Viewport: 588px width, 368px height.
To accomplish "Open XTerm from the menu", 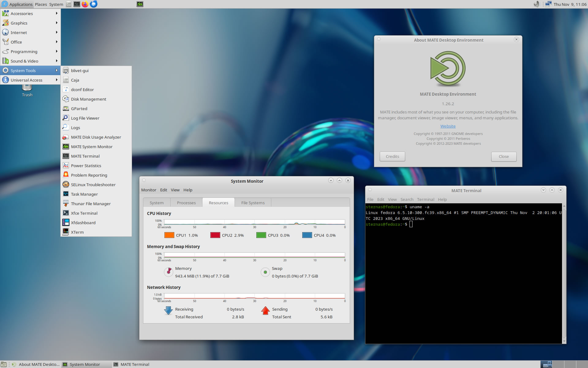I will [96, 232].
